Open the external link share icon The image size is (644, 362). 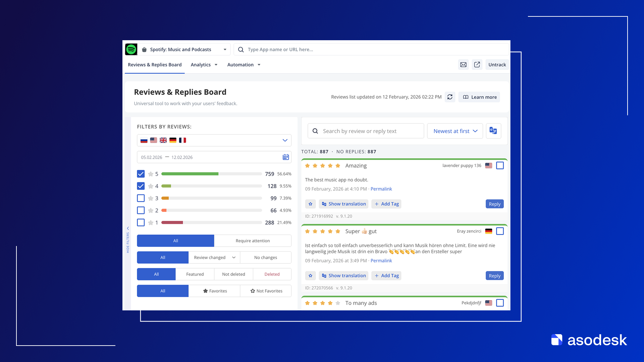pyautogui.click(x=477, y=65)
